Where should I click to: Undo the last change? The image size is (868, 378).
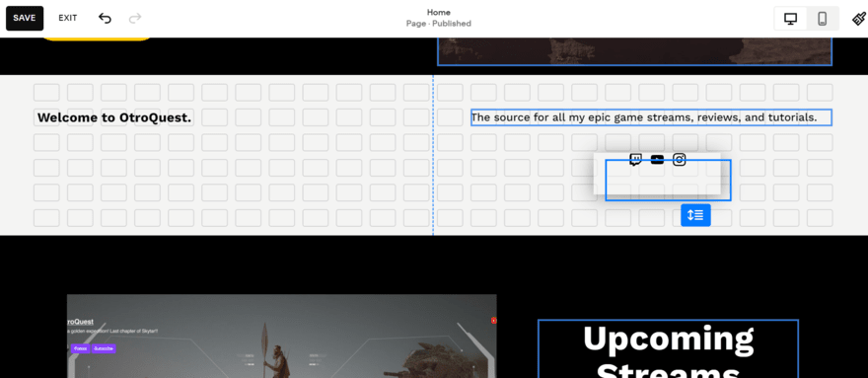coord(105,19)
